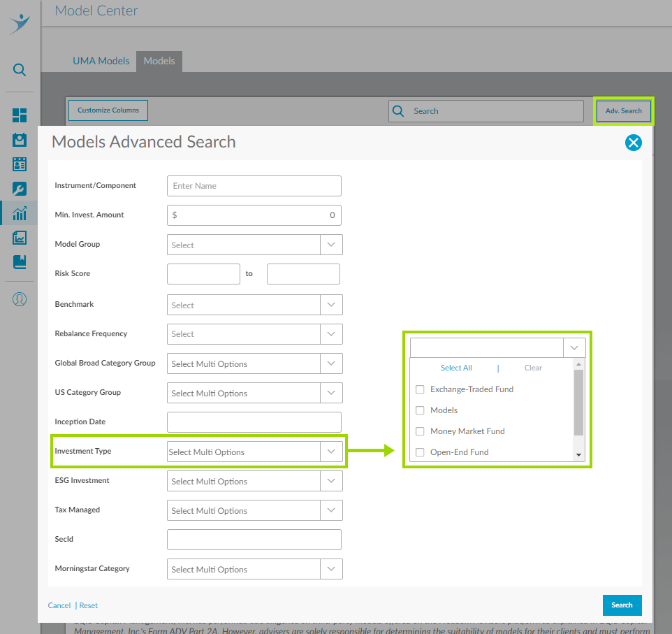The width and height of the screenshot is (672, 634).
Task: Click the Reset link
Action: point(89,605)
